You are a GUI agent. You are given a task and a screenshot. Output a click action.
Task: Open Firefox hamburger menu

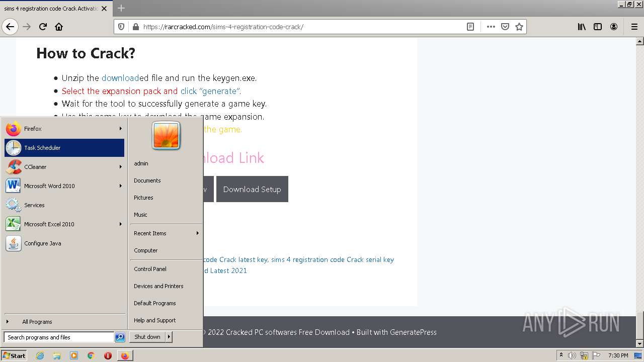click(x=634, y=27)
